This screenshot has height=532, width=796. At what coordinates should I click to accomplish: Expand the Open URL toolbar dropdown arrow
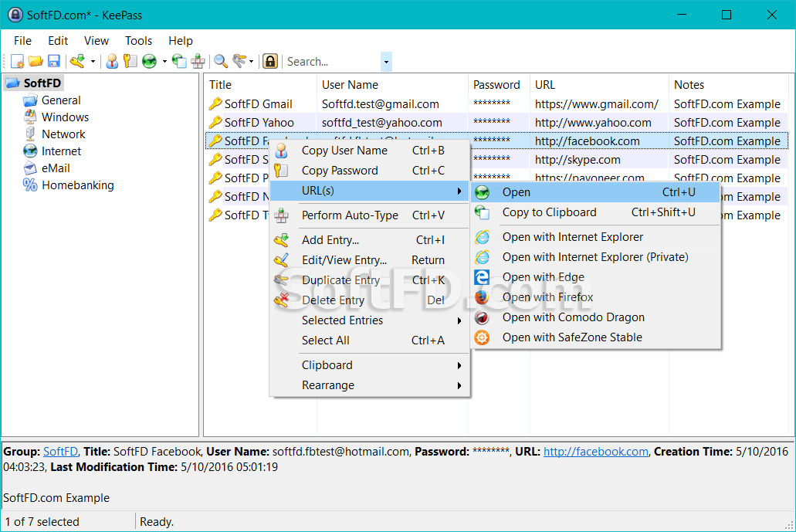[164, 62]
